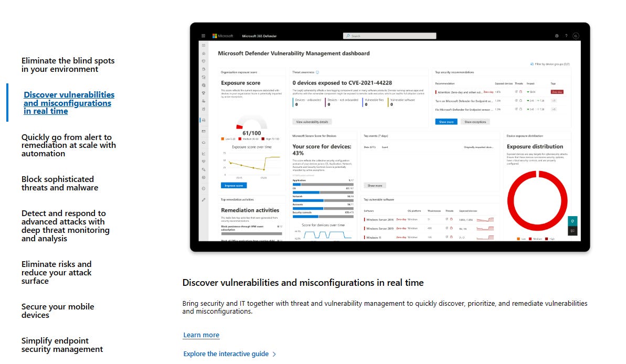Screen dimensions: 626x364
Task: Open the reports chart icon in the sidebar
Action: coord(204,154)
